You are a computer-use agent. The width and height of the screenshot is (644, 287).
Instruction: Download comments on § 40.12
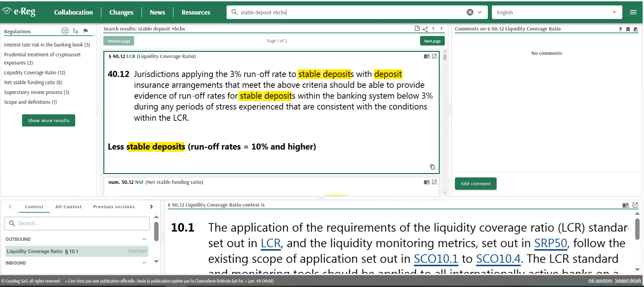click(620, 29)
